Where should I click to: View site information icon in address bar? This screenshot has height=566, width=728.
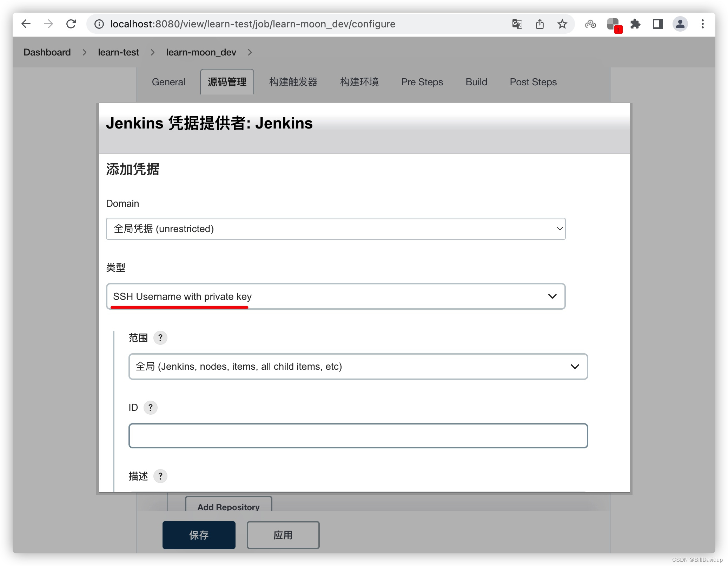click(99, 24)
